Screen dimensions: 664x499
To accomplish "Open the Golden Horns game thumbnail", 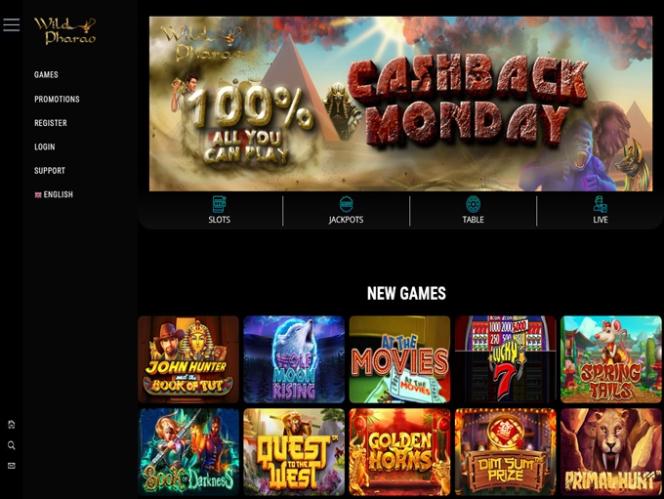I will point(399,452).
